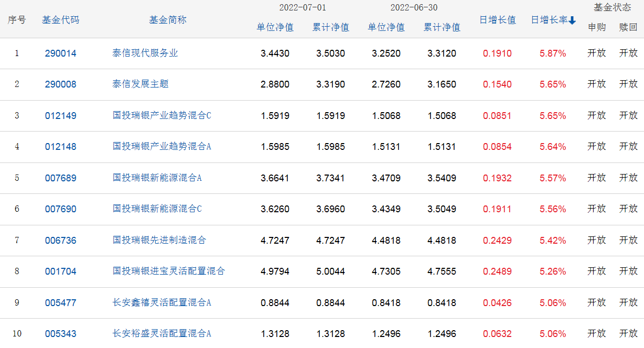Select the 5.87% growth rate cell
Screen dimensions: 644x348
tap(553, 53)
